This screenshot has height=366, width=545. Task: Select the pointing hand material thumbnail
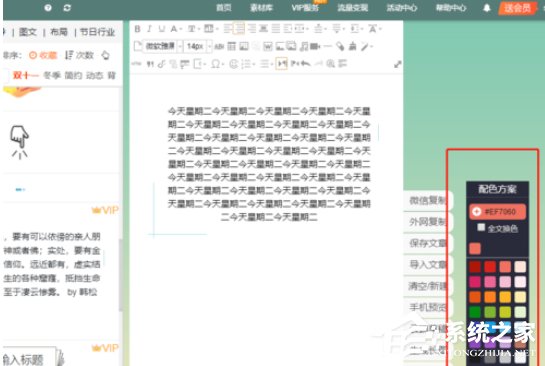[x=19, y=142]
